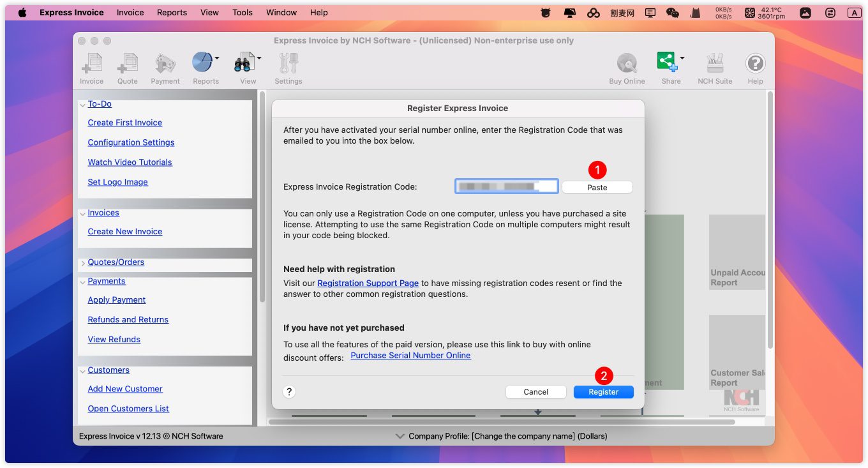
Task: Open the Reports toolbar dropdown arrow
Action: pos(217,58)
